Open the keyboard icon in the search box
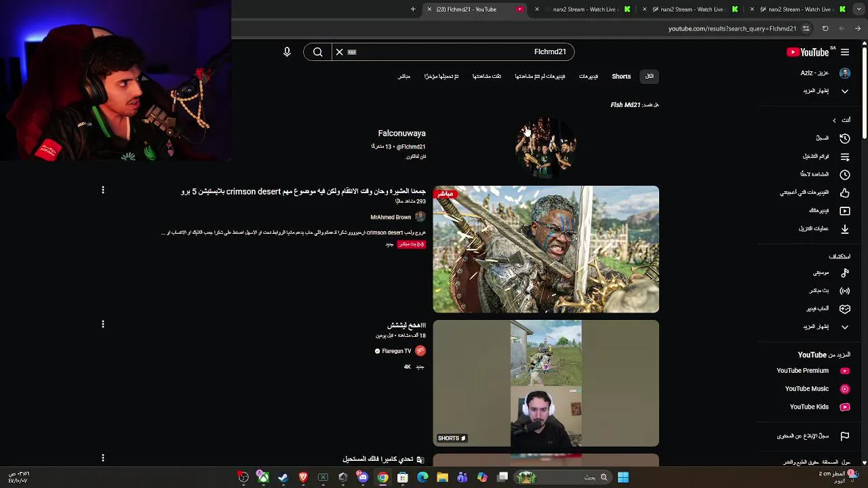Viewport: 868px width, 488px height. [352, 52]
